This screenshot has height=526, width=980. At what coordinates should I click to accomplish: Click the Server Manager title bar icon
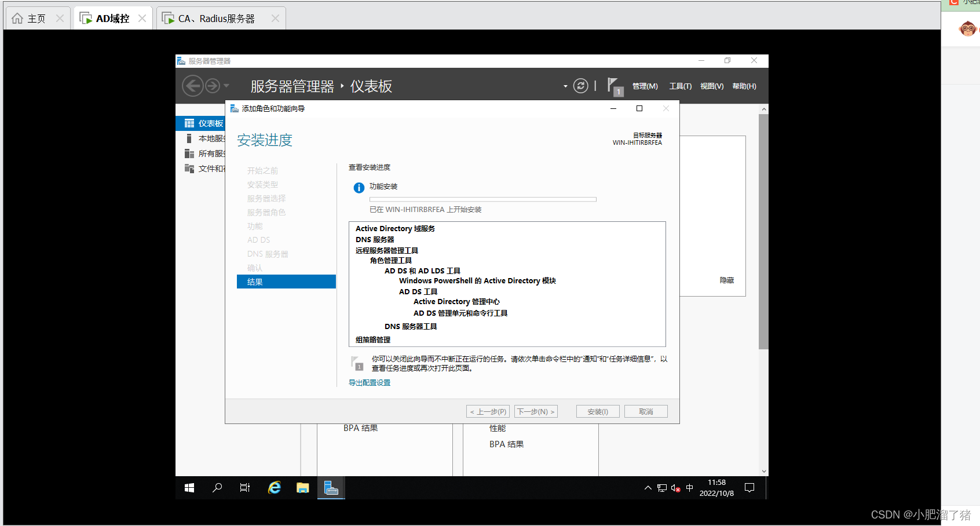point(181,61)
